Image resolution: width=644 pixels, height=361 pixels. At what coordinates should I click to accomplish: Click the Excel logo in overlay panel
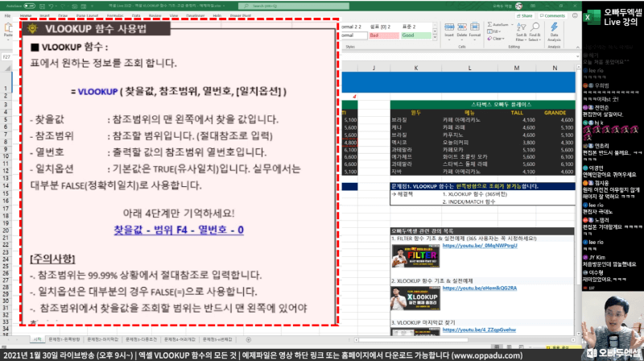592,17
